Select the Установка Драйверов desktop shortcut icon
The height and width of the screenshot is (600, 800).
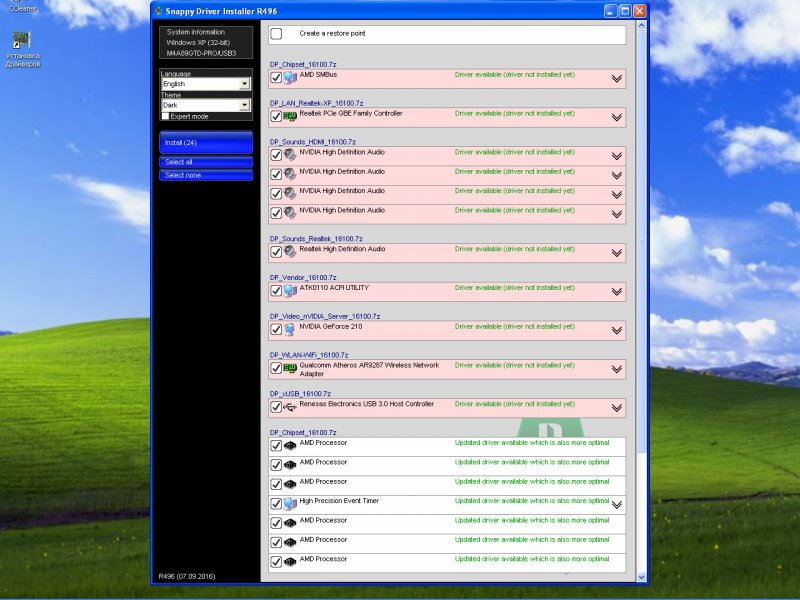(22, 40)
